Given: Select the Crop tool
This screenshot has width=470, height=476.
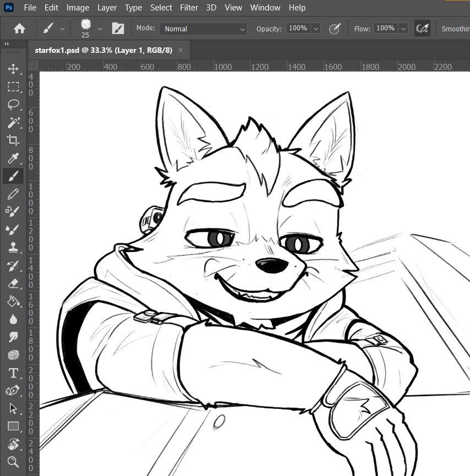Looking at the screenshot, I should (x=13, y=140).
